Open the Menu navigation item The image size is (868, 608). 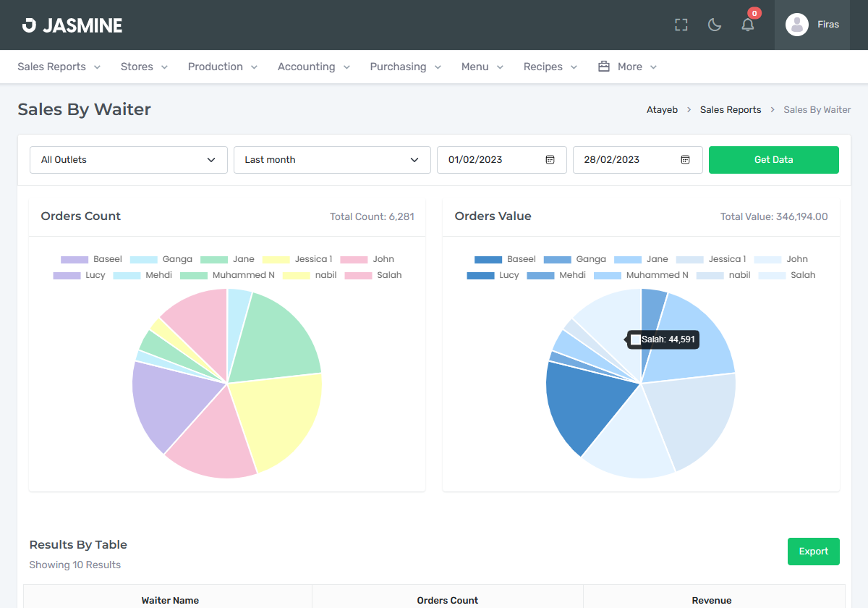click(x=482, y=67)
